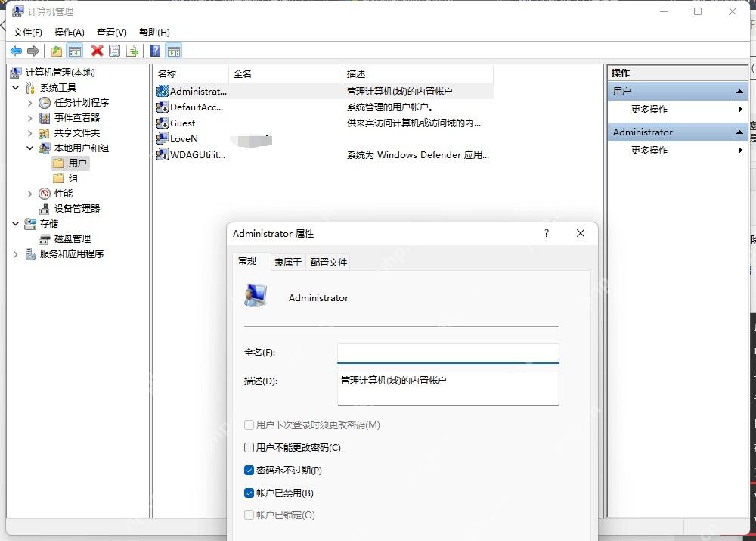Click the Administrator user icon in list
The width and height of the screenshot is (756, 541).
click(x=163, y=92)
